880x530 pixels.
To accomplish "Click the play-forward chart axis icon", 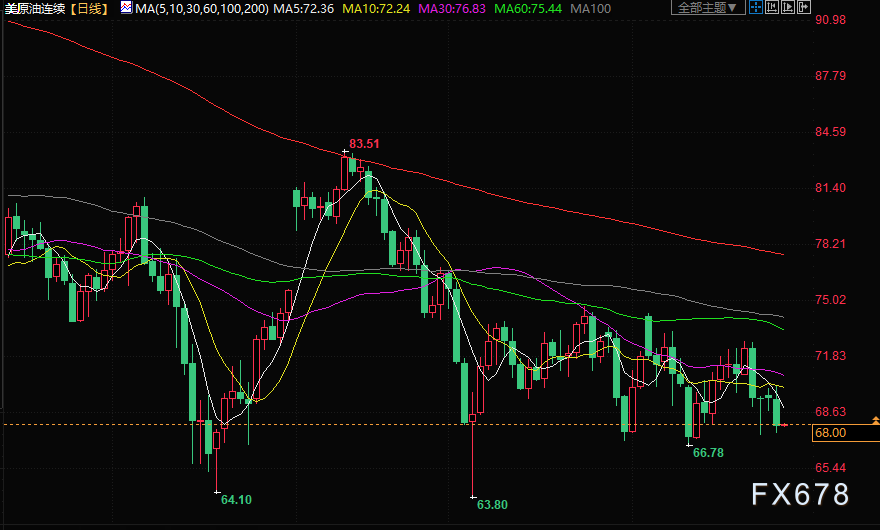I will tap(788, 7).
